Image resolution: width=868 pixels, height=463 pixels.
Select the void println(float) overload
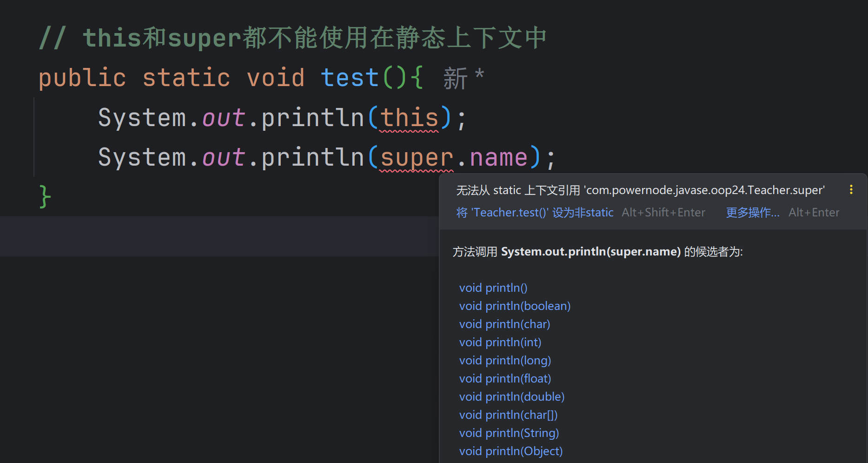coord(504,379)
